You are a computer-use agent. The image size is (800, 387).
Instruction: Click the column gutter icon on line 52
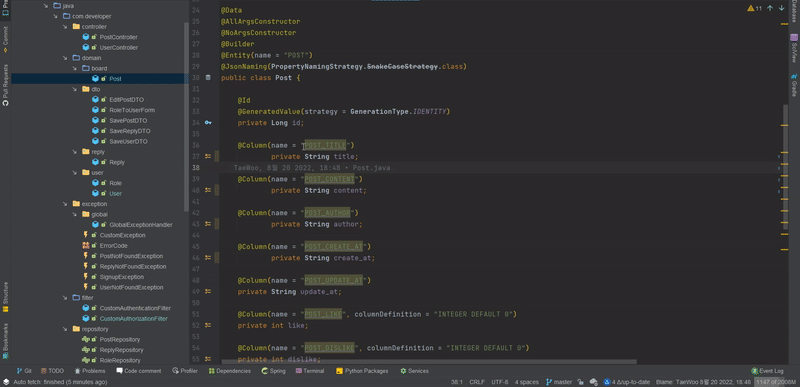pyautogui.click(x=208, y=325)
